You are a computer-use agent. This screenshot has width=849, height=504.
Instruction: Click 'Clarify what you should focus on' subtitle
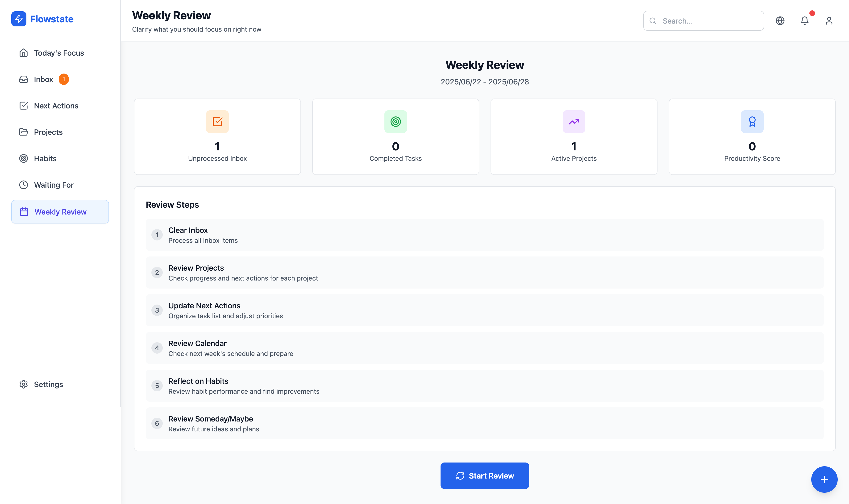pyautogui.click(x=196, y=29)
